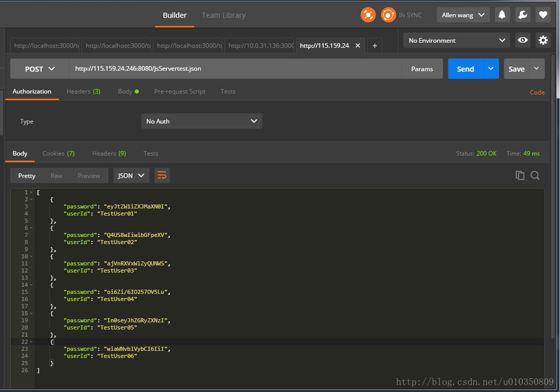Viewport: 560px width, 392px height.
Task: Expand the Send button dropdown arrow
Action: (x=491, y=69)
